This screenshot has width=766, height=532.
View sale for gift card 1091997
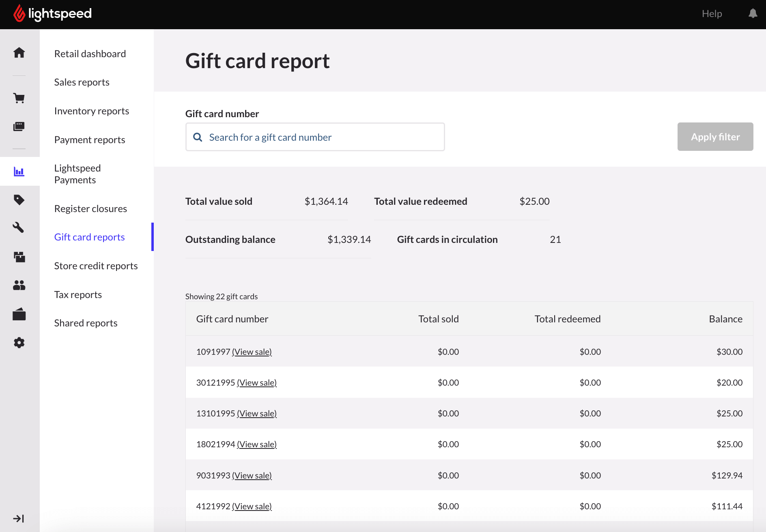coord(252,352)
